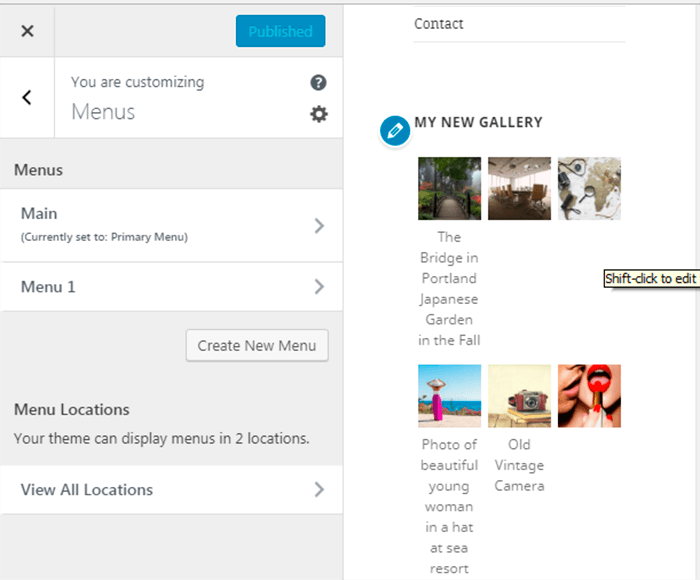Expand the chevron beside View All Locations
The width and height of the screenshot is (700, 580).
tap(319, 490)
